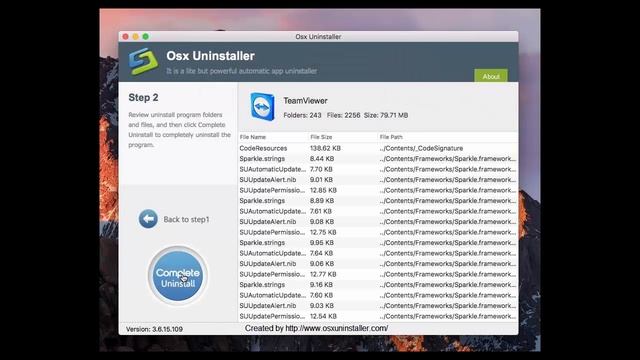Viewport: 640px width, 360px height.
Task: Click the green zoom window button
Action: [146, 37]
